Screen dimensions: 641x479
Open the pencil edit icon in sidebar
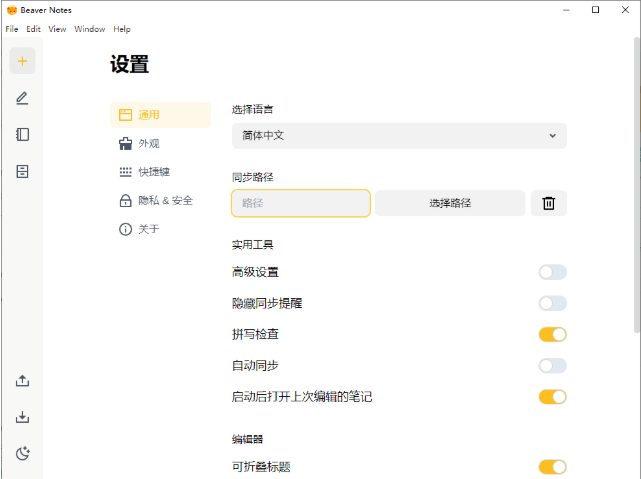coord(22,98)
